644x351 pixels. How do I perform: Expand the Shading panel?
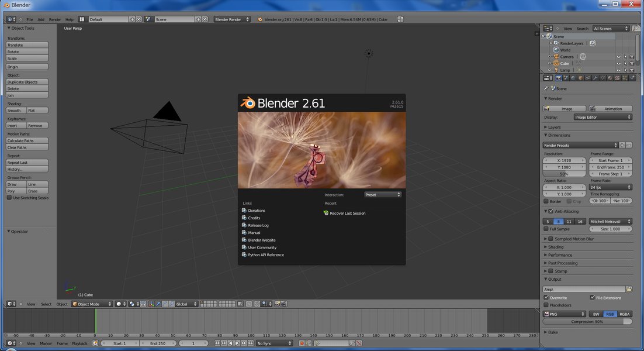tap(556, 247)
